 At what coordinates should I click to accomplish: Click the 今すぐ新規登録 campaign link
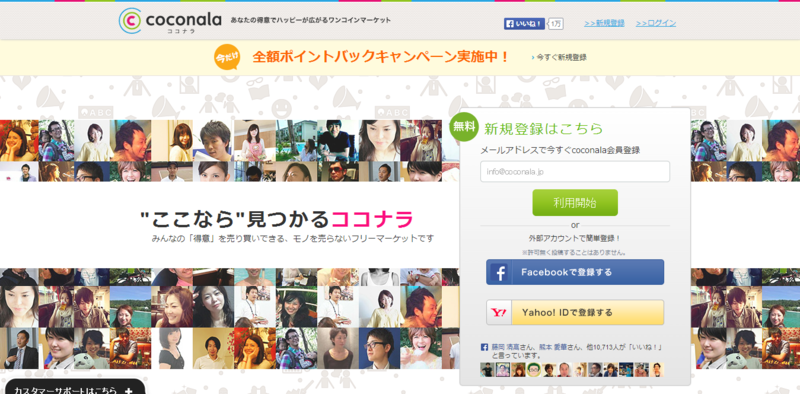tap(560, 58)
